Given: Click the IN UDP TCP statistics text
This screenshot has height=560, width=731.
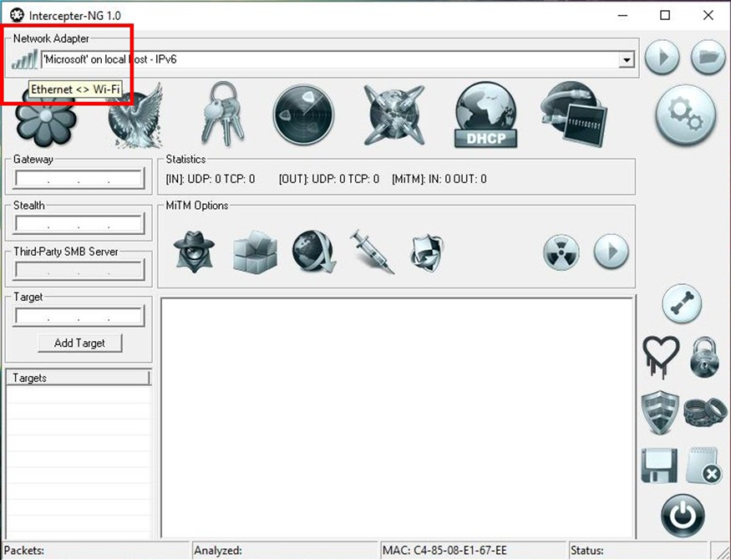Looking at the screenshot, I should pos(211,179).
